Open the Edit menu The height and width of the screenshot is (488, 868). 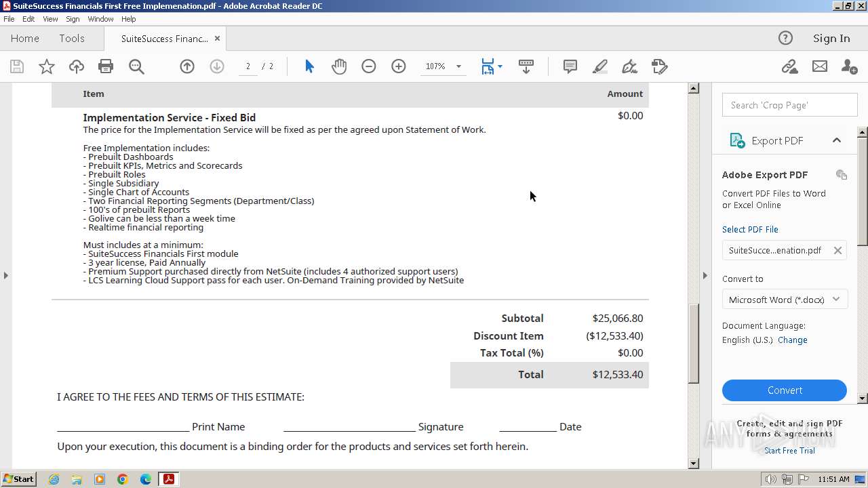28,19
